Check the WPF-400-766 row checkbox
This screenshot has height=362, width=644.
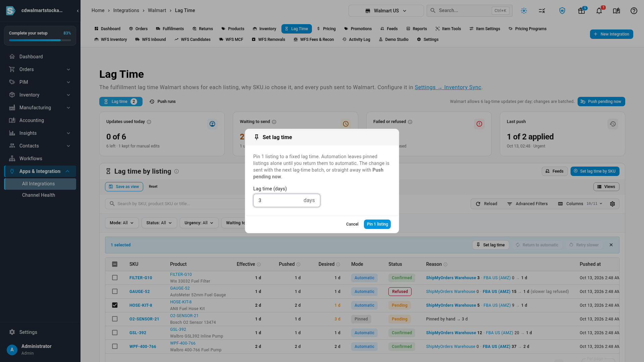[115, 347]
